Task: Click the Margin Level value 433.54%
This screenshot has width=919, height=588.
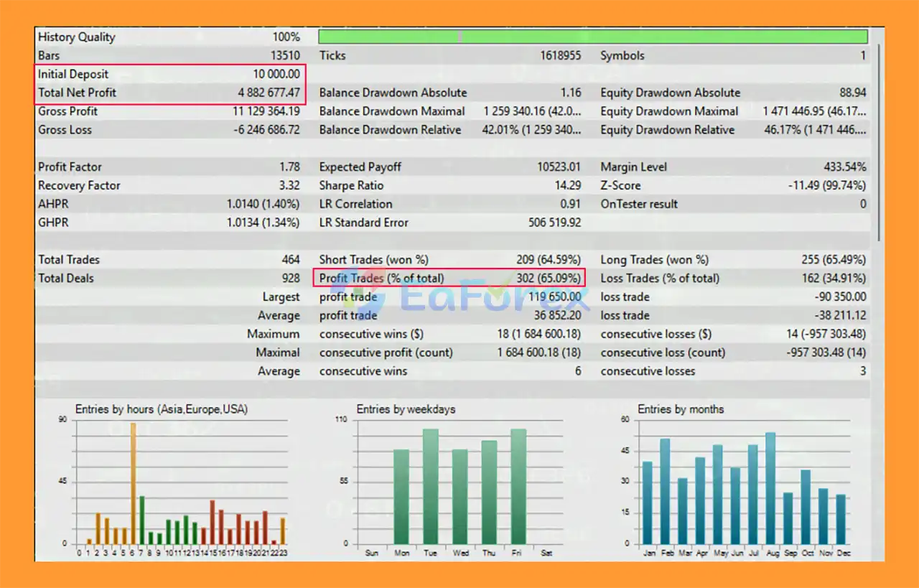Action: coord(845,167)
